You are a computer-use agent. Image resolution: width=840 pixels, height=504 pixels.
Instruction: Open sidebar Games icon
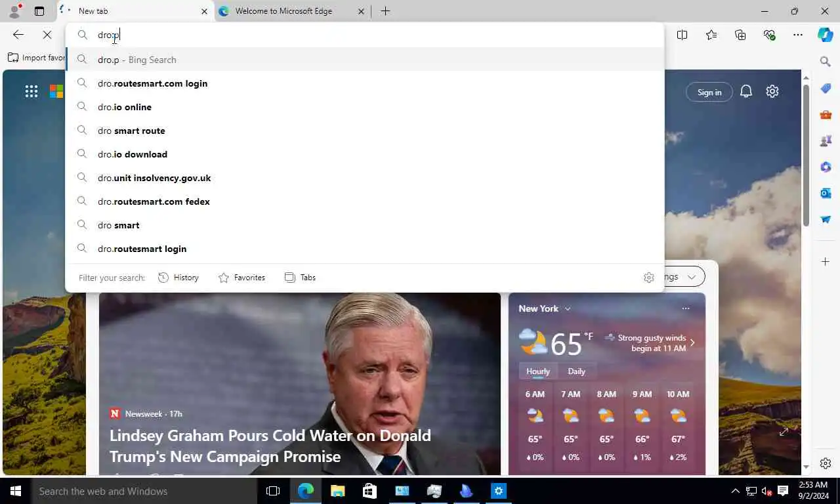826,140
